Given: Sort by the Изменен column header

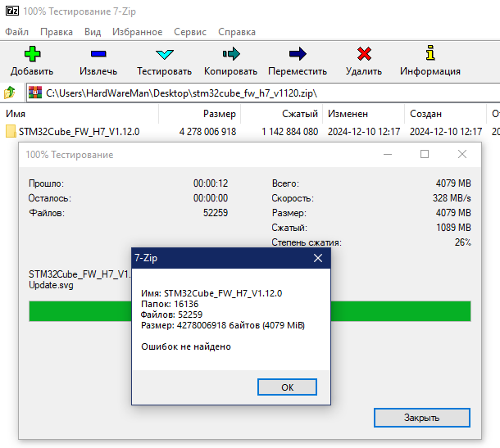Looking at the screenshot, I should 348,114.
